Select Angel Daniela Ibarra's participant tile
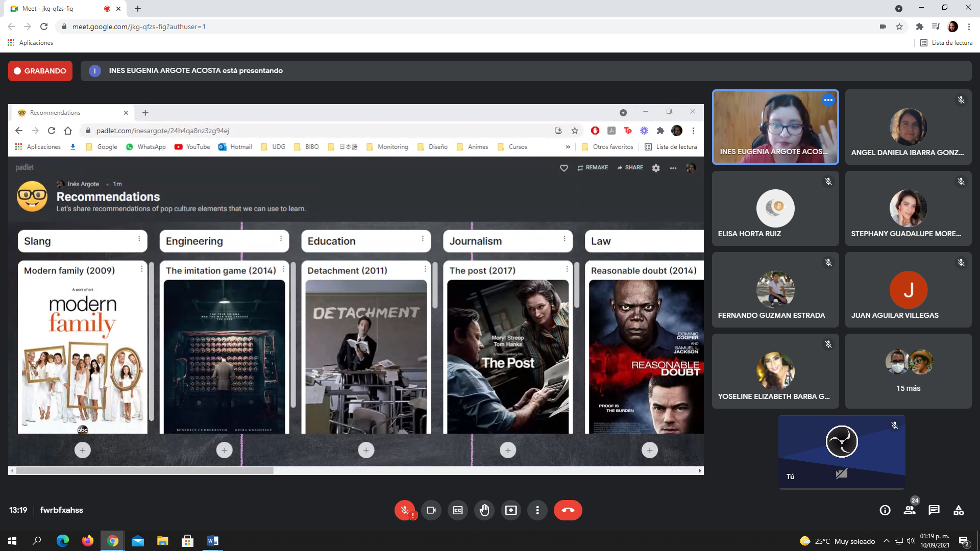Viewport: 980px width, 551px height. pos(908,127)
